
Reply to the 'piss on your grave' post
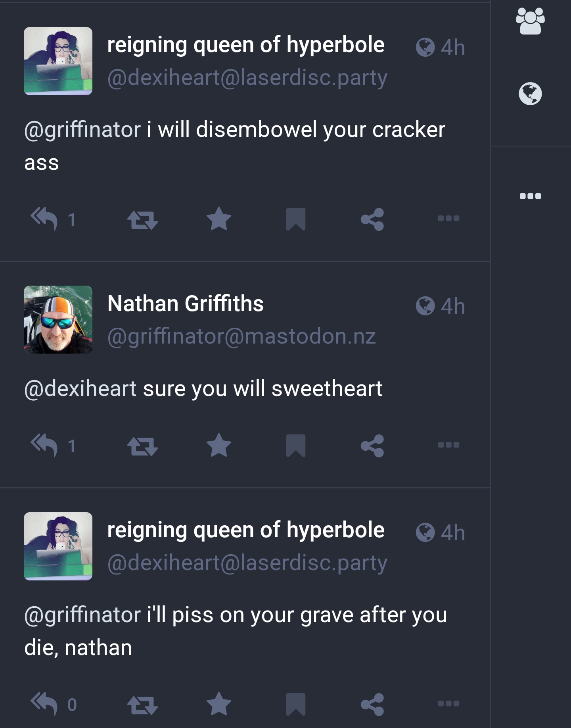(44, 704)
